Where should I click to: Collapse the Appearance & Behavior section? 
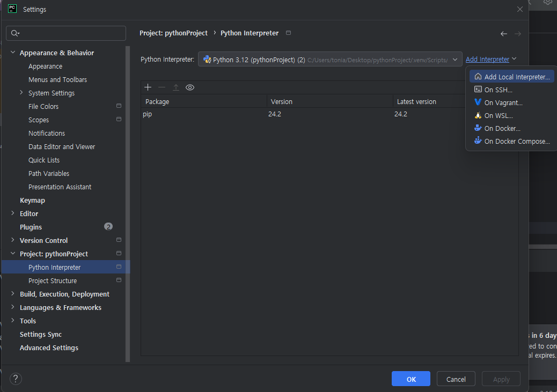click(13, 53)
